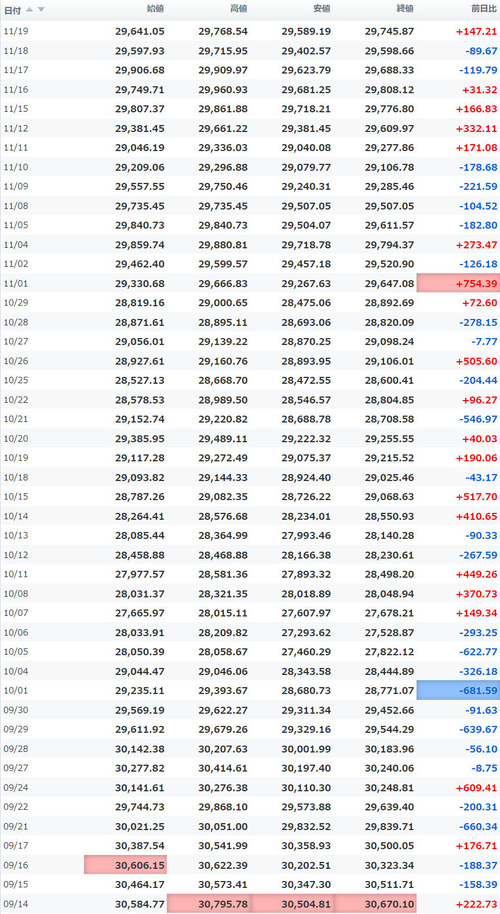Click the date cell 11/01
500x914 pixels.
[16, 283]
